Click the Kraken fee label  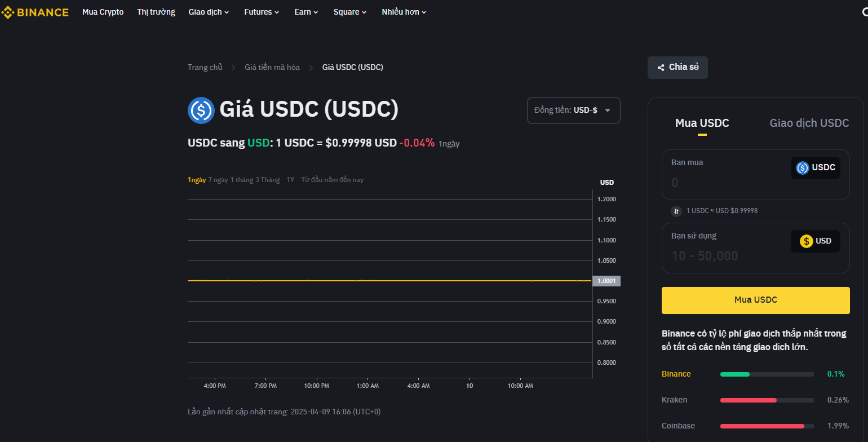click(x=675, y=400)
